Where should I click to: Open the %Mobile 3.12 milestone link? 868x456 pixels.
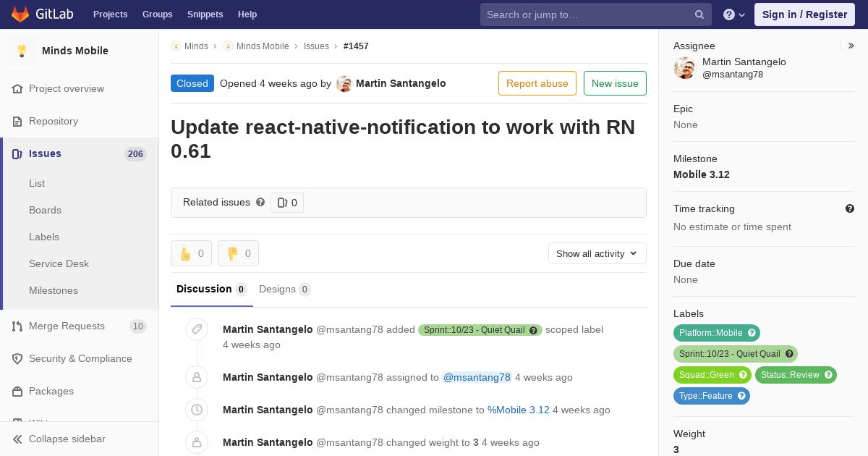[519, 410]
